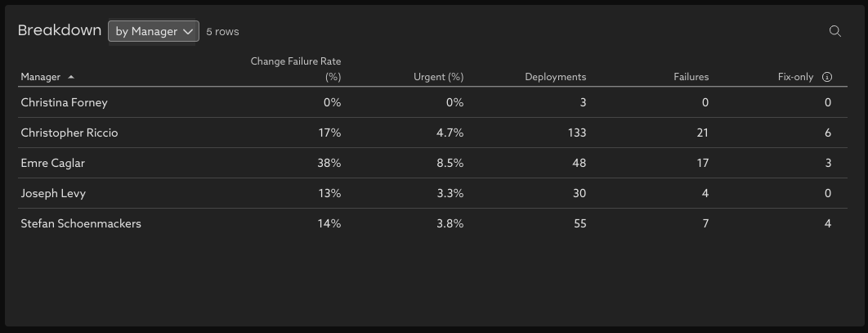Open the 'by Manager' dropdown

[x=154, y=31]
